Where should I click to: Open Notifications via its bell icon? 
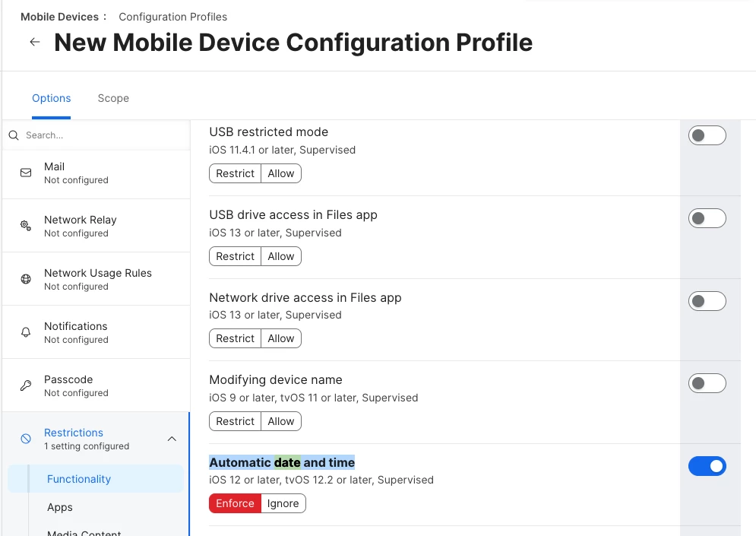coord(26,332)
